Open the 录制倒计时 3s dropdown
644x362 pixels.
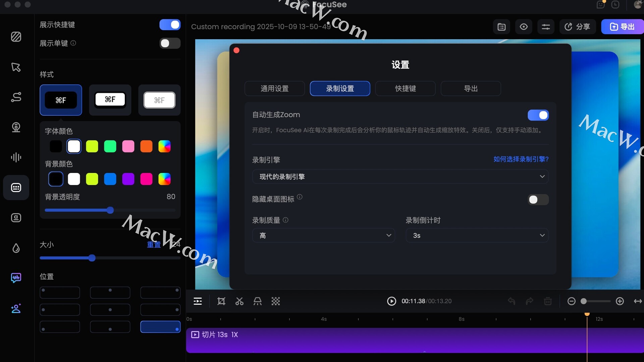point(477,236)
